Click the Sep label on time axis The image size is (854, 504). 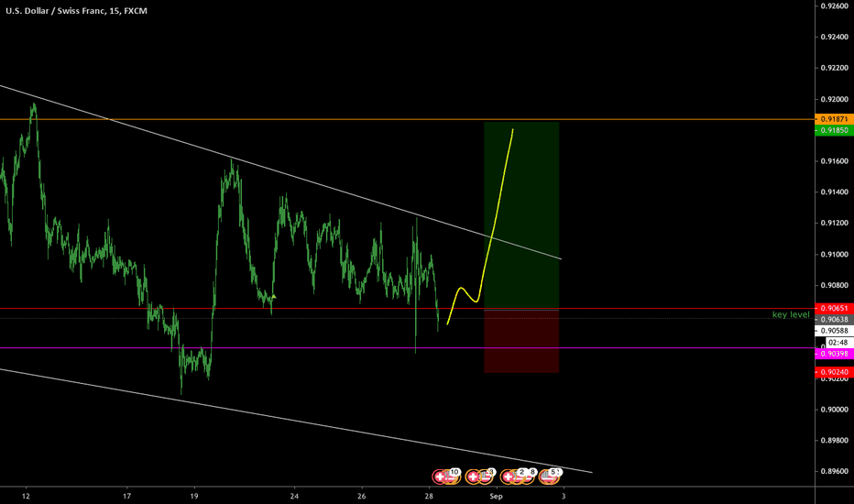496,496
